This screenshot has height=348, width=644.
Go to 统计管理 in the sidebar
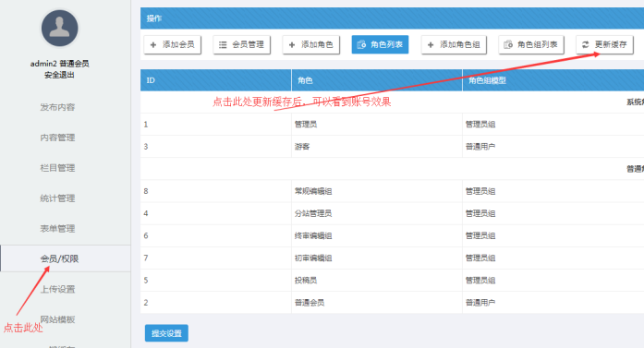tap(57, 198)
